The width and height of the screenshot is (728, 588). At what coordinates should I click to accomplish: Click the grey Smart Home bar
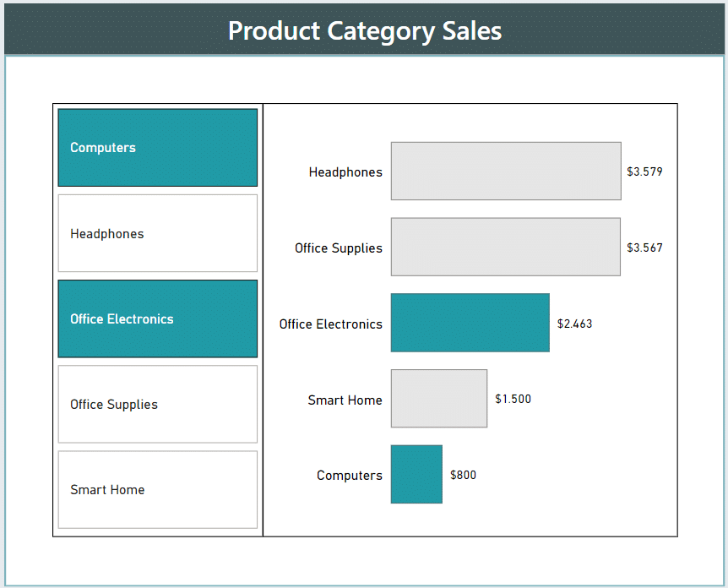tap(438, 399)
